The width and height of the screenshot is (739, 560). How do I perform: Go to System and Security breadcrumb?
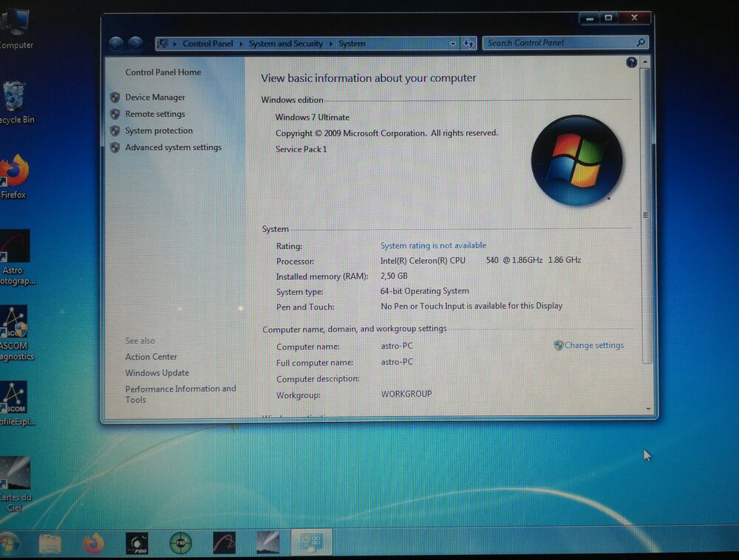285,44
